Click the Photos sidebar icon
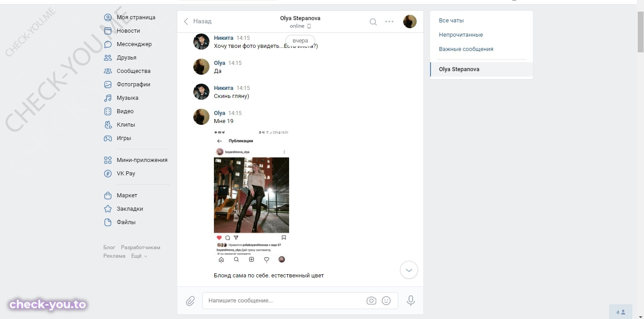The height and width of the screenshot is (319, 644). pyautogui.click(x=108, y=85)
